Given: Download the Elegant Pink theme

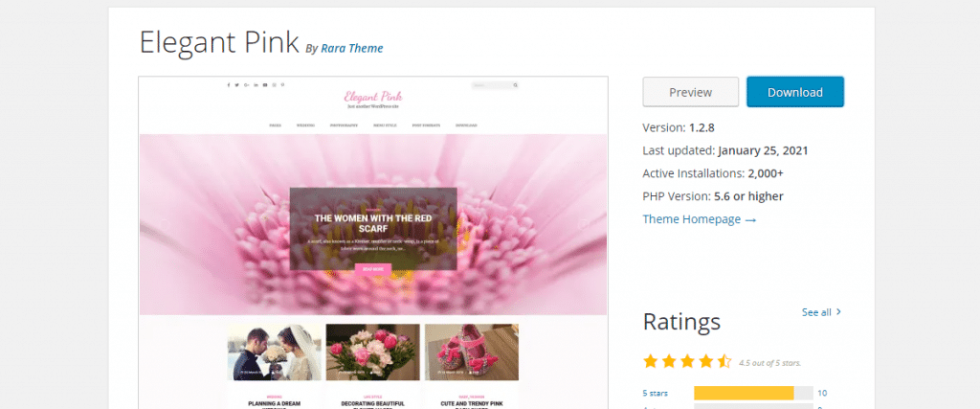Looking at the screenshot, I should [795, 92].
